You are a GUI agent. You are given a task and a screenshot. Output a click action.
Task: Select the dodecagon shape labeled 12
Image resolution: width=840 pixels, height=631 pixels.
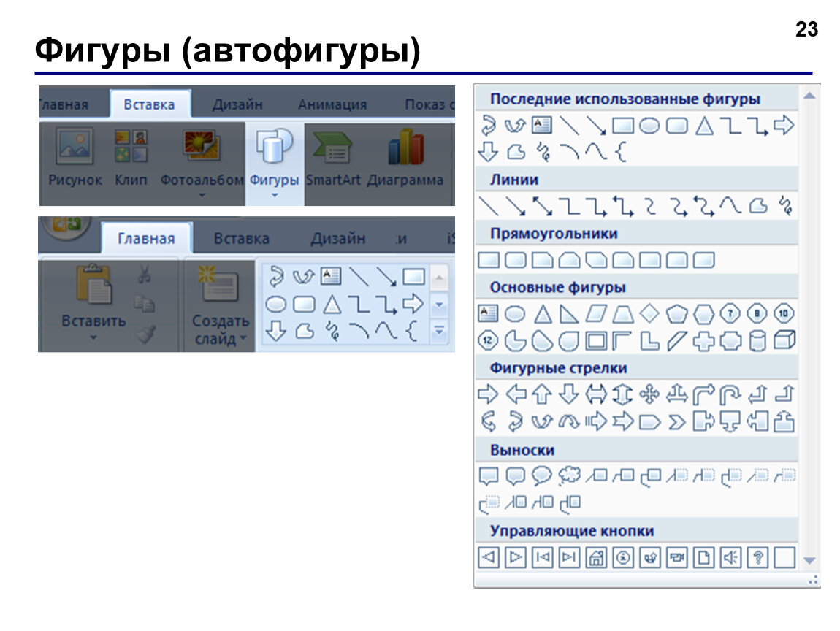pyautogui.click(x=488, y=340)
